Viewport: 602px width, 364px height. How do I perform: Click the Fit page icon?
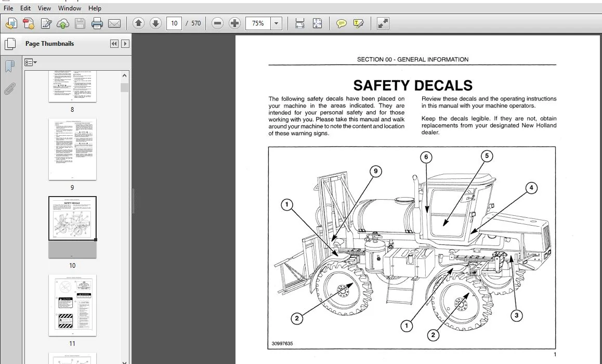(317, 23)
